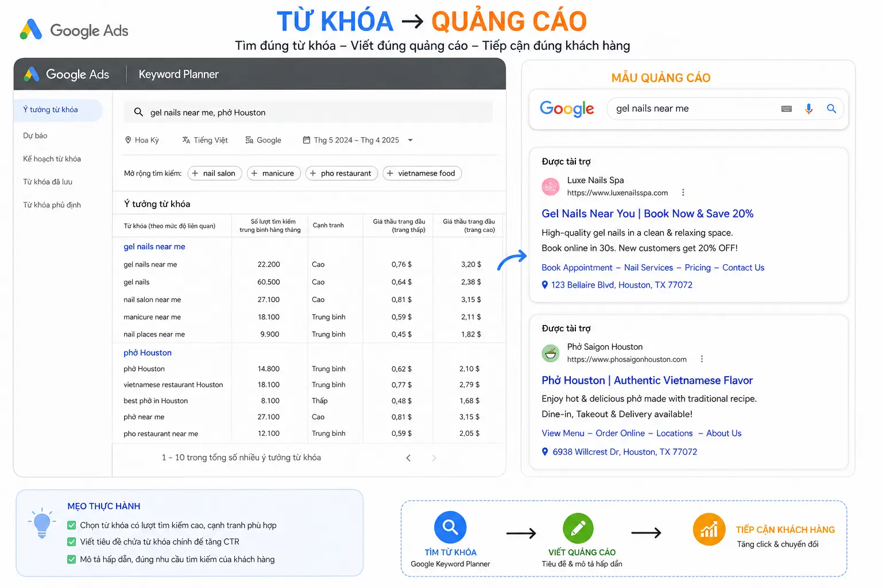Click plus icon on nail salon chip
The image size is (882, 588).
tap(195, 173)
